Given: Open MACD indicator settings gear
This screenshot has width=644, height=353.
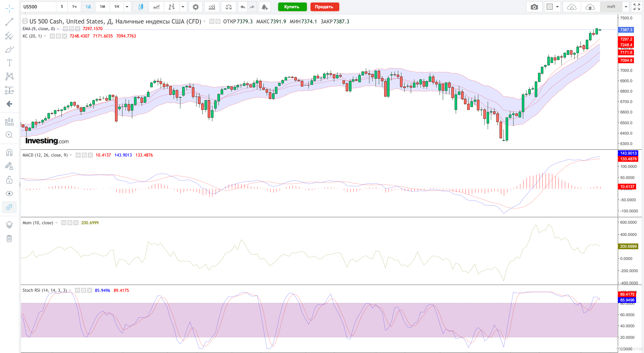Looking at the screenshot, I should pyautogui.click(x=84, y=155).
